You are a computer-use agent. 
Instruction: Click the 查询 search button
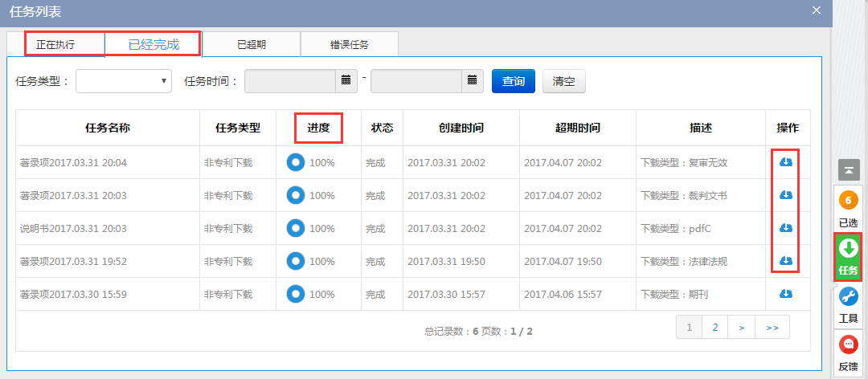514,81
